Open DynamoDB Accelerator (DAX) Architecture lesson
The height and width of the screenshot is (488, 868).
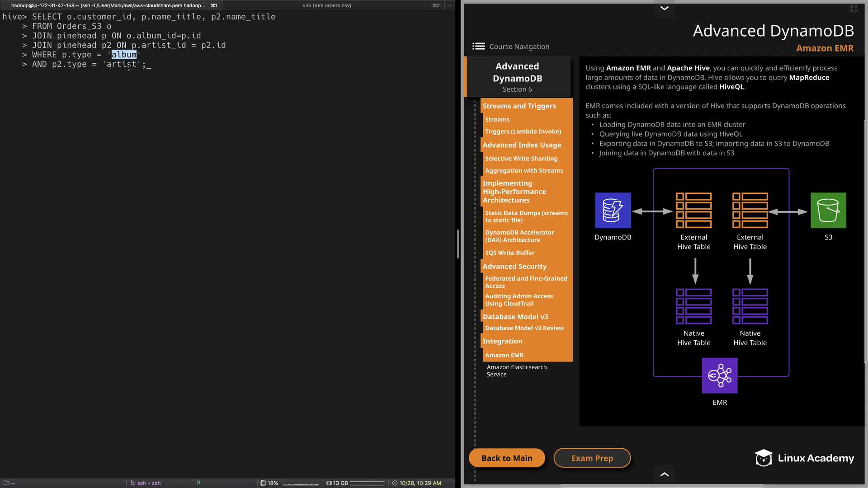click(519, 236)
